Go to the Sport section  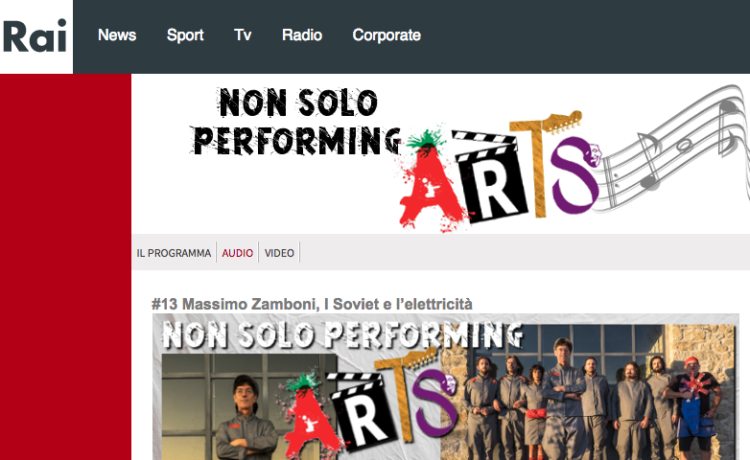coord(185,35)
